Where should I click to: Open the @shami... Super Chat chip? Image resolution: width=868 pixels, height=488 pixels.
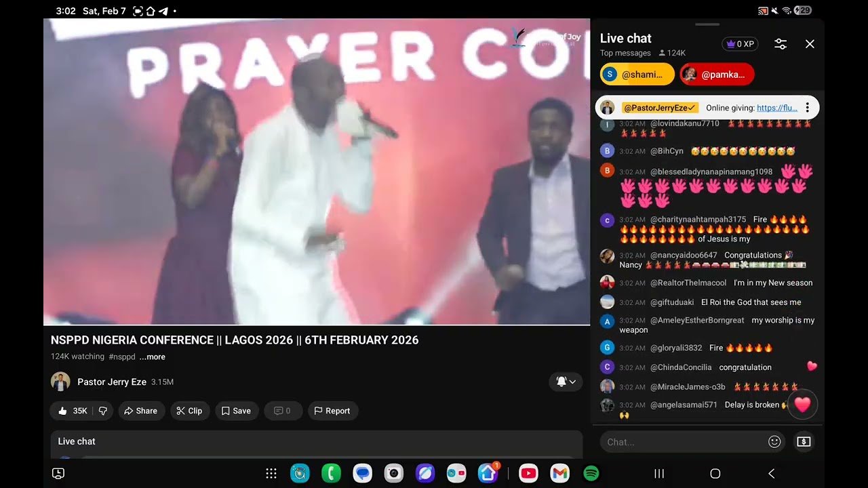click(x=637, y=75)
